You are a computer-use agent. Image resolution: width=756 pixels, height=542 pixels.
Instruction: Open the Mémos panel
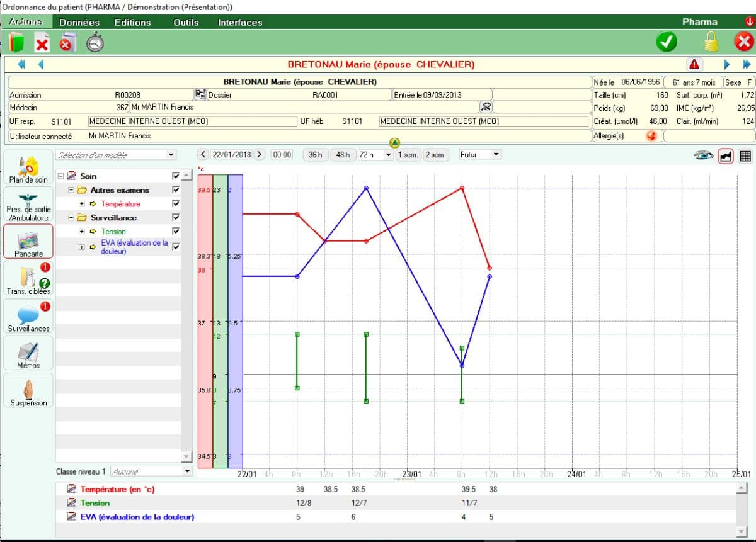coord(28,353)
